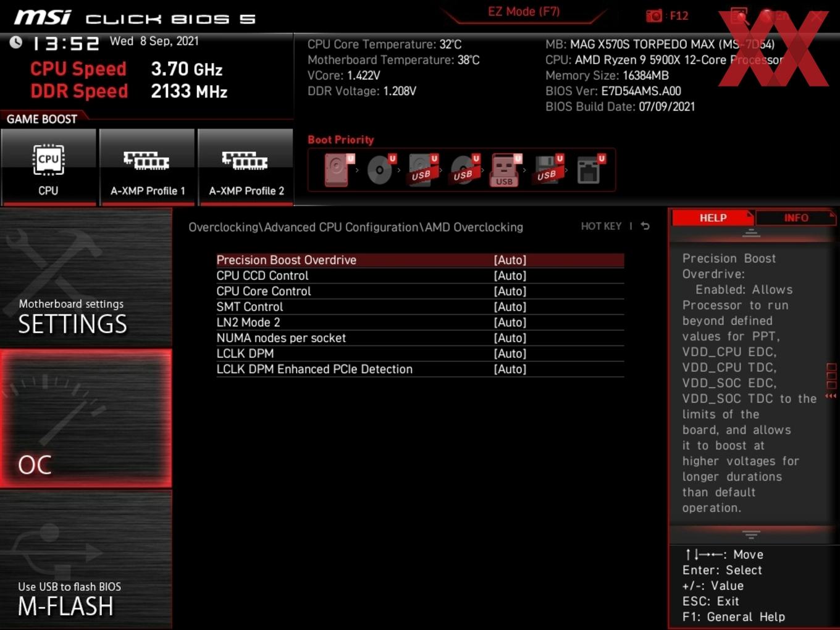
Task: Select optical disc boot device icon
Action: click(380, 169)
